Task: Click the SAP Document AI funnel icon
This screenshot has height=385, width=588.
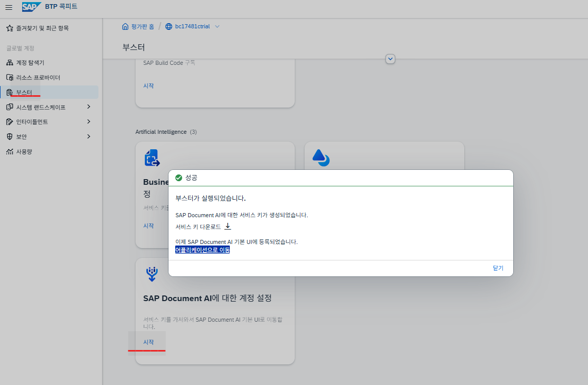Action: 152,274
